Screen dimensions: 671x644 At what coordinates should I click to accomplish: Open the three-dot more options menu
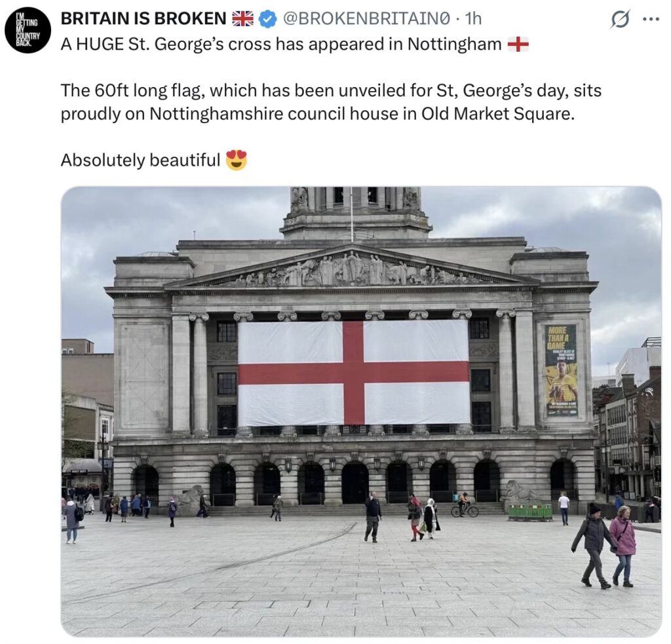(x=651, y=19)
